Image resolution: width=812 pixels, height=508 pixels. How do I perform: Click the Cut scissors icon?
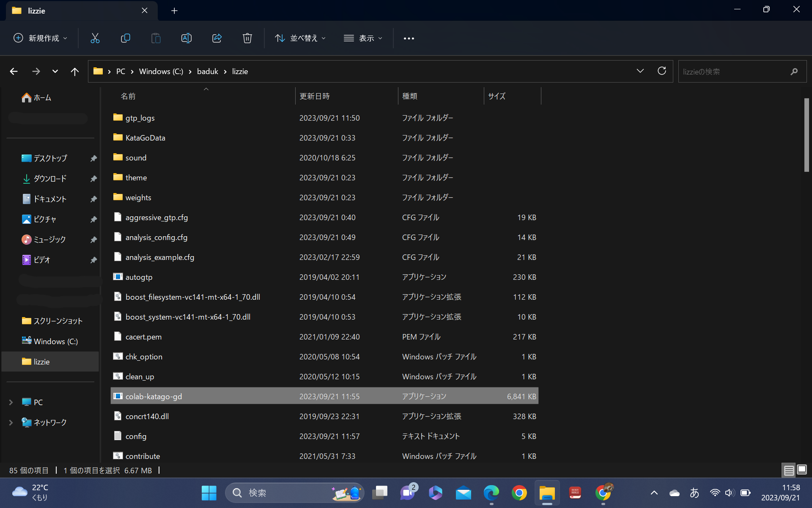click(x=95, y=38)
